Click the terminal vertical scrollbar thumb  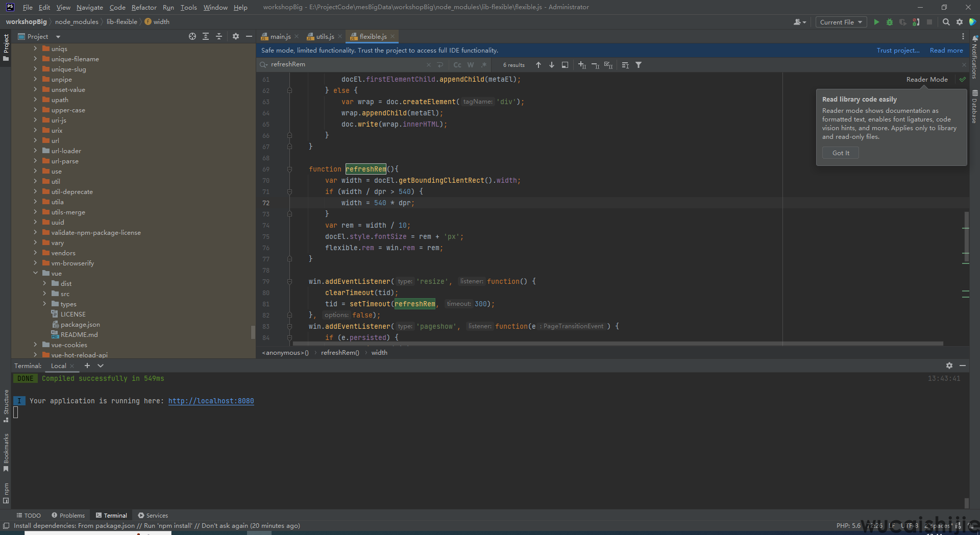coord(966,503)
